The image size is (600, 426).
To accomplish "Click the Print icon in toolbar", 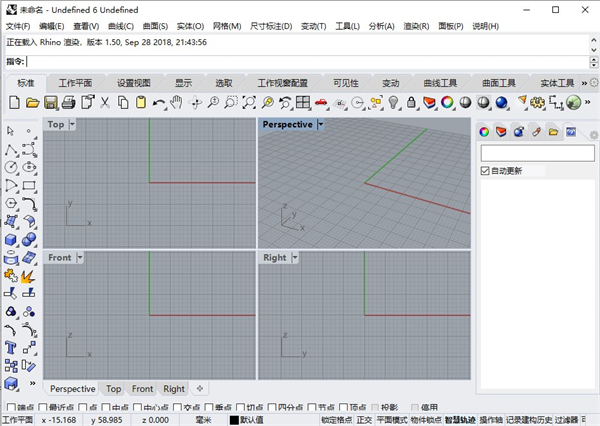I will click(68, 102).
